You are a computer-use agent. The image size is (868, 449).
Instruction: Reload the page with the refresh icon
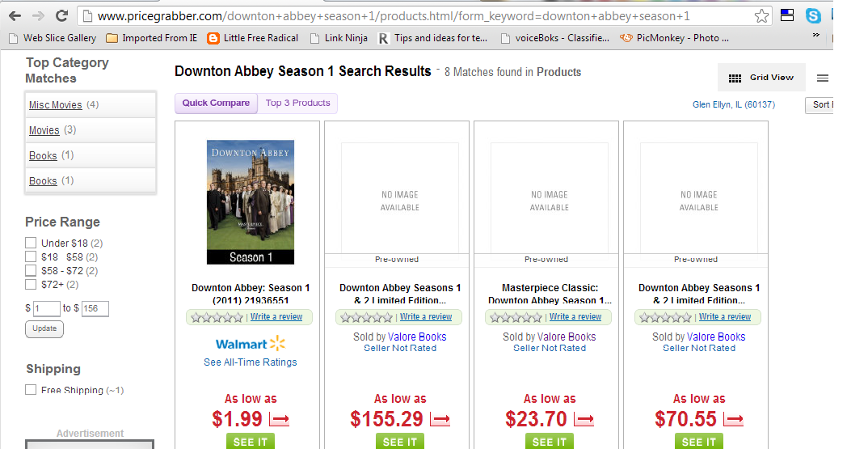(62, 16)
